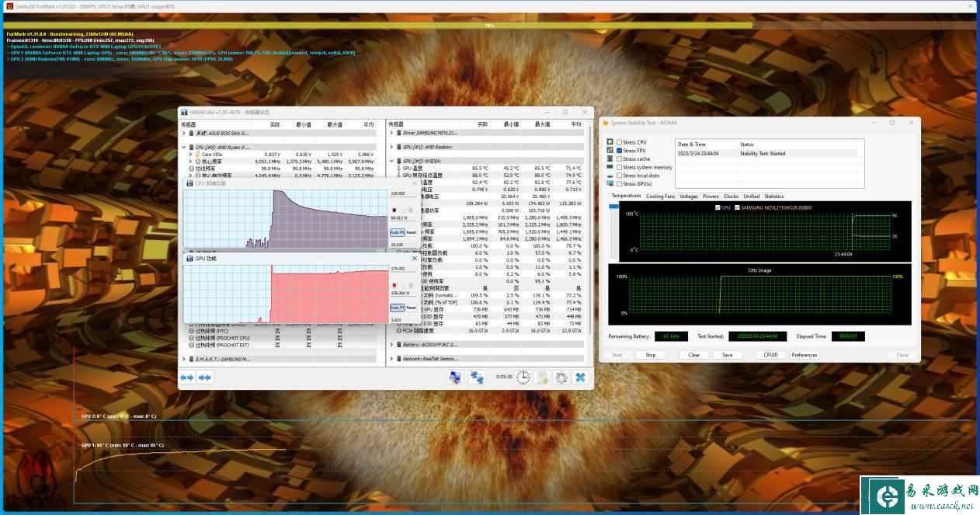Expand Network: RealTek Semiconductor node
This screenshot has width=980, height=515.
391,359
